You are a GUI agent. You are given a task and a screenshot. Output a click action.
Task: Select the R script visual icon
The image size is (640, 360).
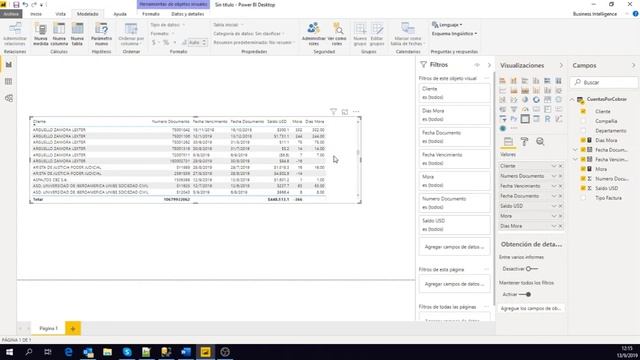coord(547,119)
